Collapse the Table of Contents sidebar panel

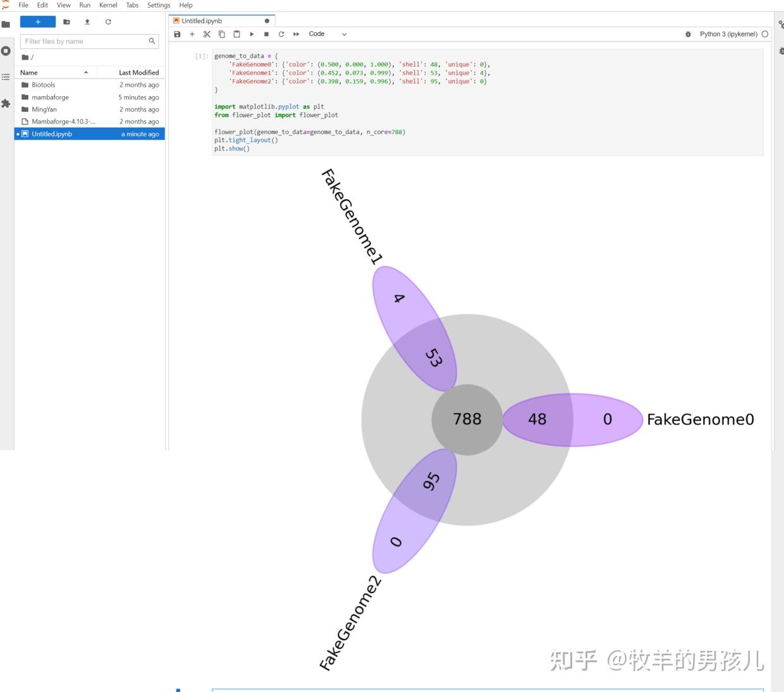(6, 78)
